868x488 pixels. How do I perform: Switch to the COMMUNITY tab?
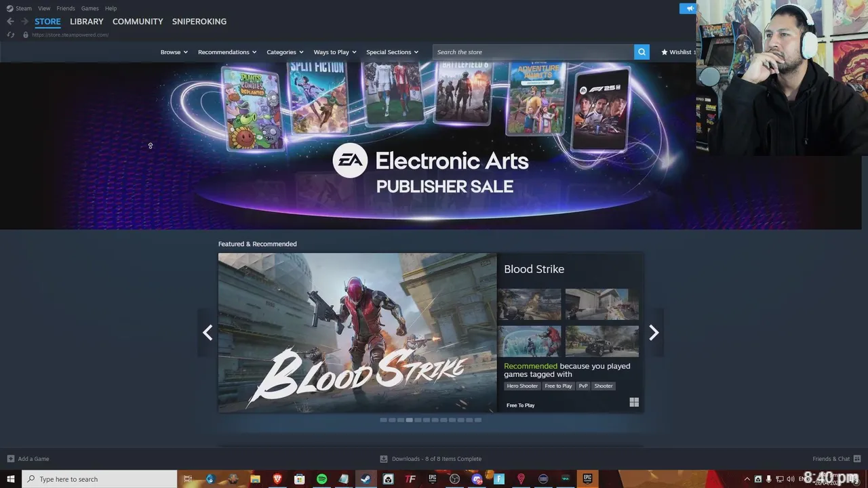click(138, 22)
